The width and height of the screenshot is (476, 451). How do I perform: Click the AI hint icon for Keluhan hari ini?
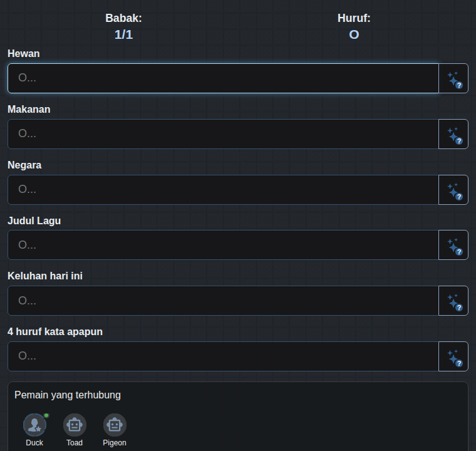click(453, 301)
